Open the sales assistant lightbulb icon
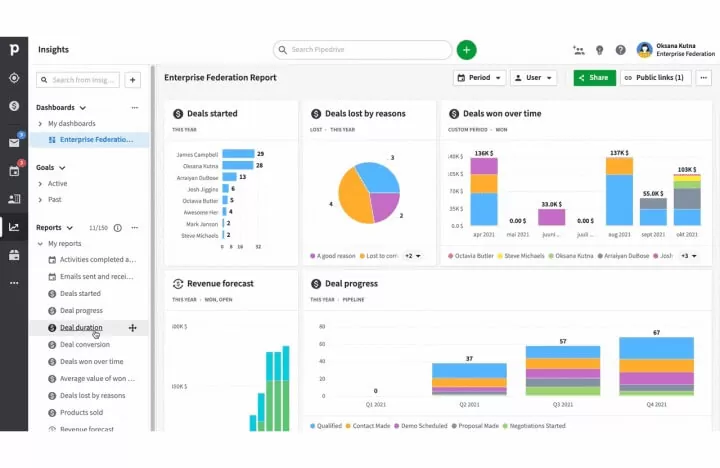This screenshot has width=720, height=468. (599, 50)
